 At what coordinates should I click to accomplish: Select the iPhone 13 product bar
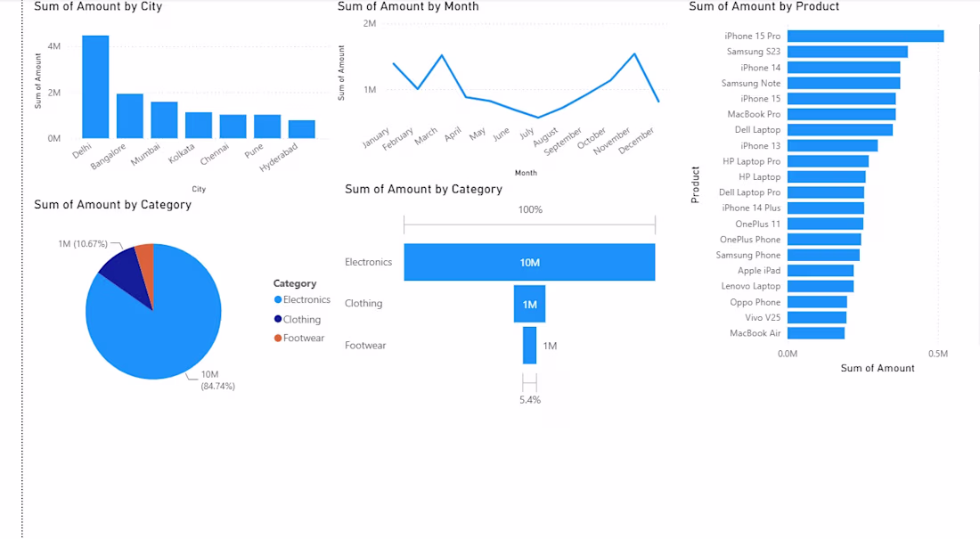832,146
